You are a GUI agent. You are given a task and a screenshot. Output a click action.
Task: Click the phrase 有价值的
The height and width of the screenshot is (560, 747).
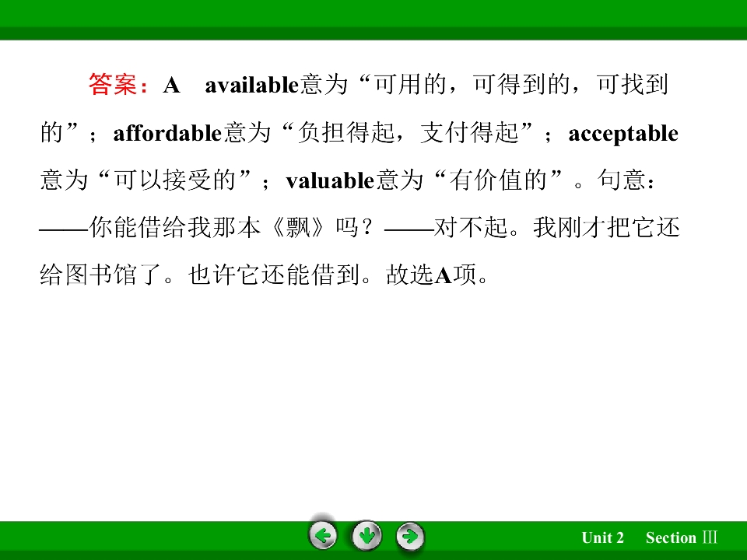(x=498, y=180)
